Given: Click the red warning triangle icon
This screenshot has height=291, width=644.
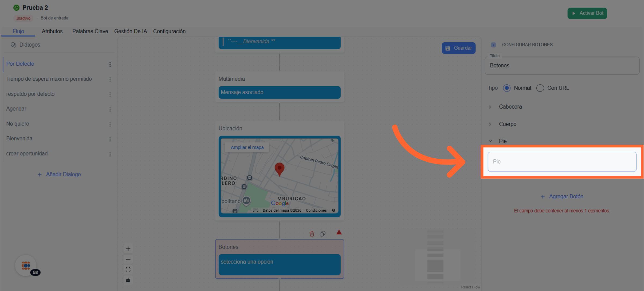Looking at the screenshot, I should [x=339, y=232].
